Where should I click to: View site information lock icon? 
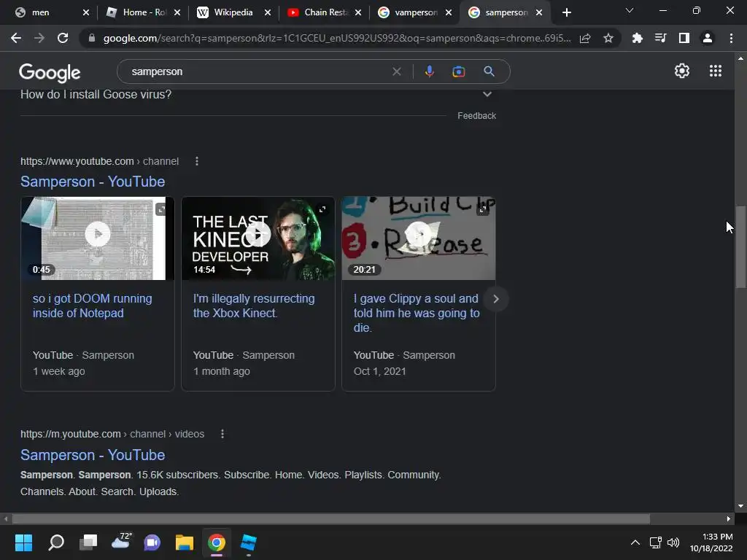tap(92, 38)
